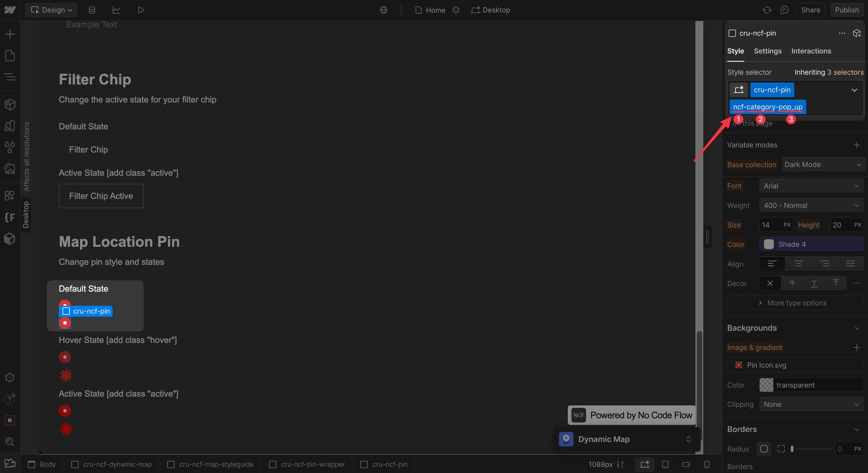Screen dimensions: 868x473
Task: Select the individual corners radius mode
Action: (x=781, y=449)
